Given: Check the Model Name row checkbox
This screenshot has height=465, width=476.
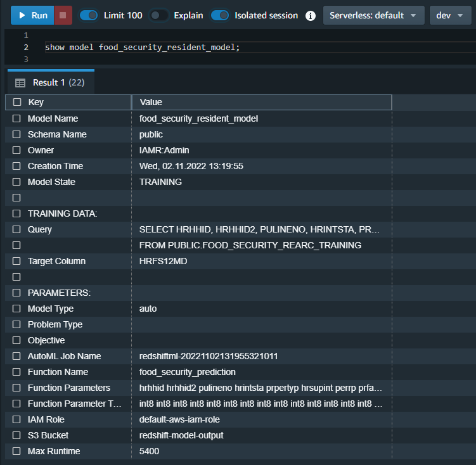Looking at the screenshot, I should point(16,118).
